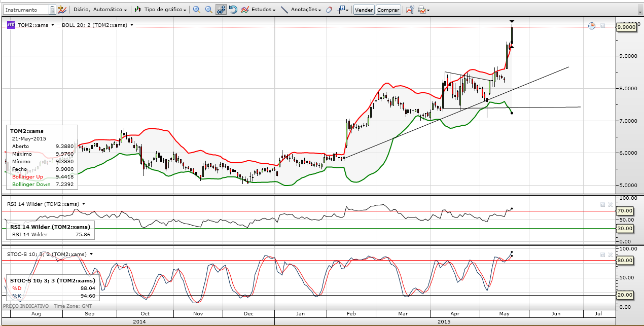Select the eraser tool icon
The height and width of the screenshot is (326, 644).
pyautogui.click(x=329, y=10)
